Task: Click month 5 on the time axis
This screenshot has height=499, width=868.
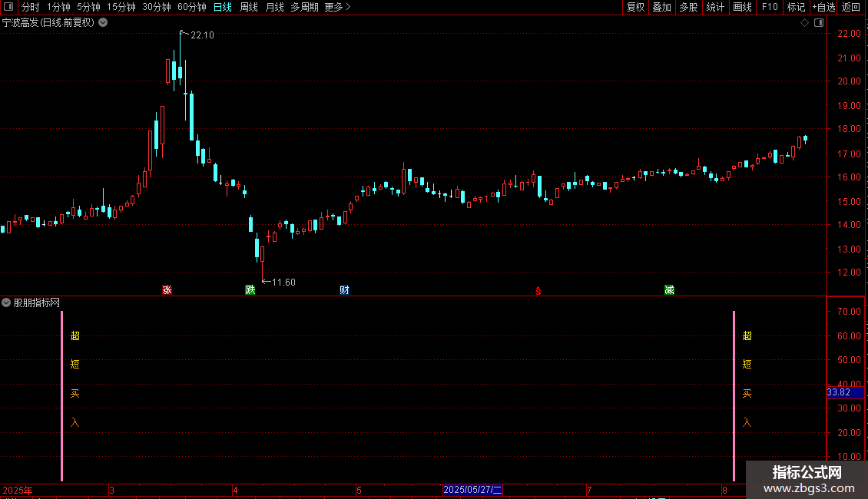Action: 359,490
